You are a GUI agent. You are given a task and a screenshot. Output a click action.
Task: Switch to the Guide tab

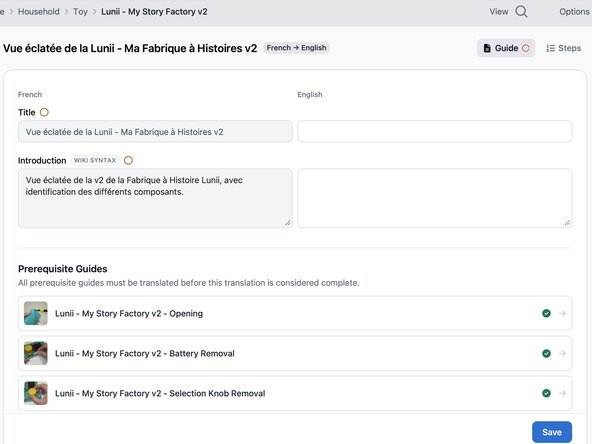(x=506, y=48)
